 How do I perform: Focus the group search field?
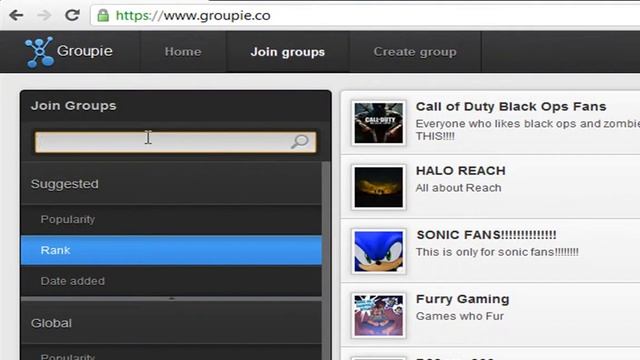click(x=176, y=142)
